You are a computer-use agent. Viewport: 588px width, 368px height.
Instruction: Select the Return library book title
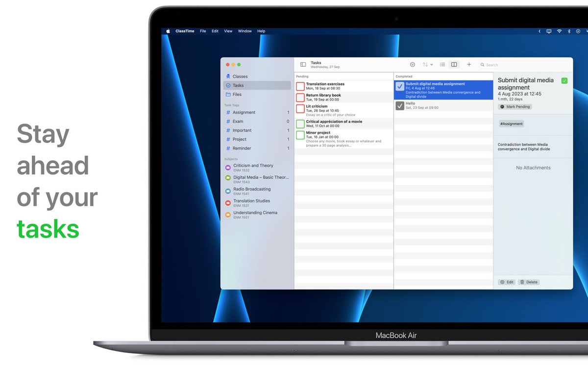(x=323, y=95)
